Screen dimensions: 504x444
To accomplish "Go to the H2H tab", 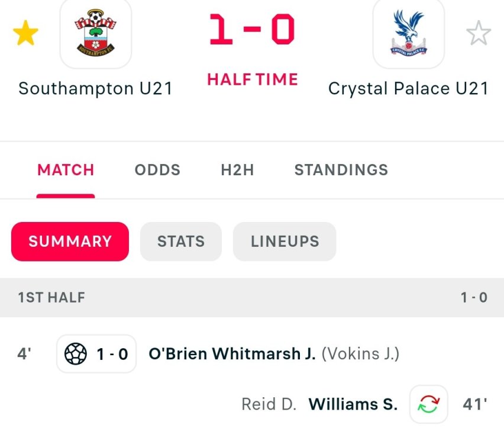I will point(237,170).
